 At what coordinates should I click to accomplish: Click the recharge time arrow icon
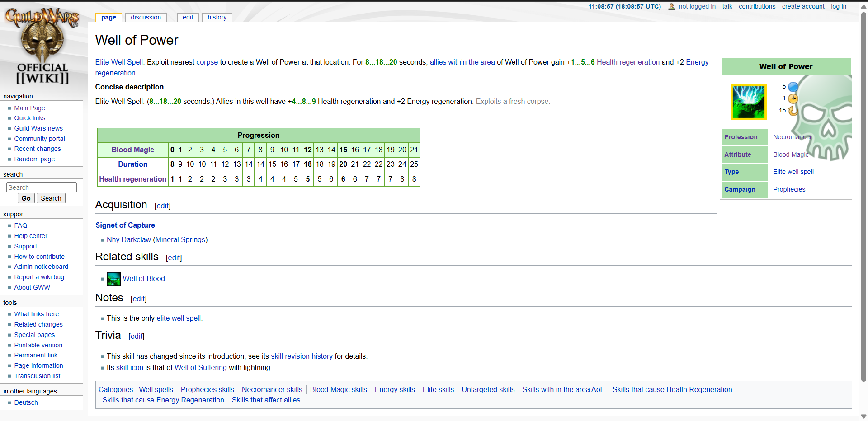pos(793,110)
